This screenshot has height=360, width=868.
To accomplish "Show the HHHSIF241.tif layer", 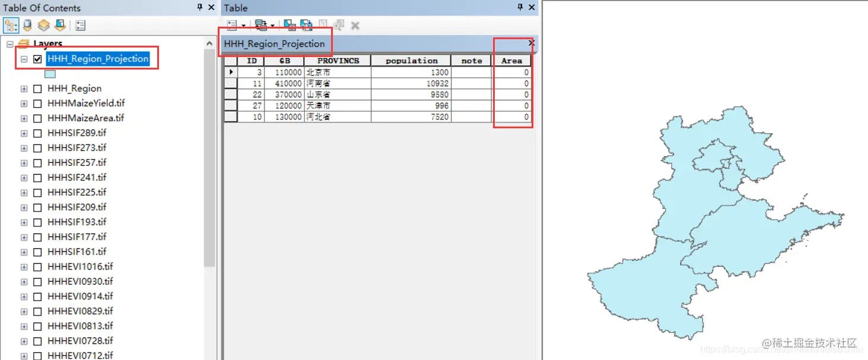I will 37,178.
